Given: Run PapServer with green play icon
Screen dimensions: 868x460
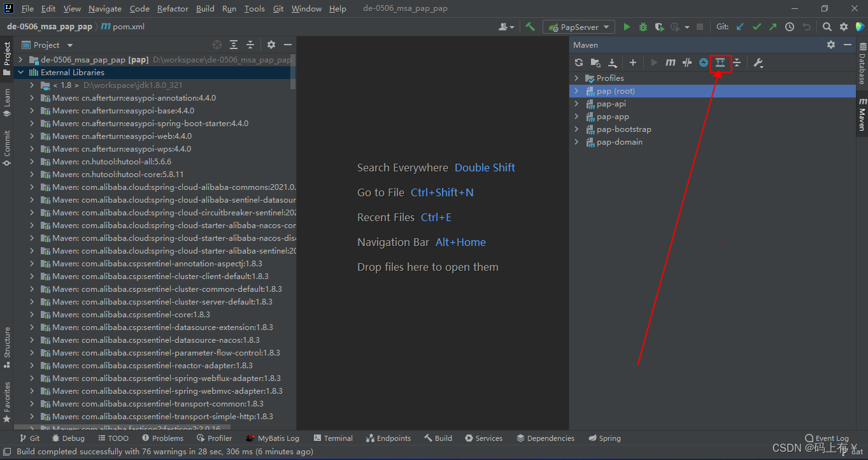Looking at the screenshot, I should (x=627, y=27).
